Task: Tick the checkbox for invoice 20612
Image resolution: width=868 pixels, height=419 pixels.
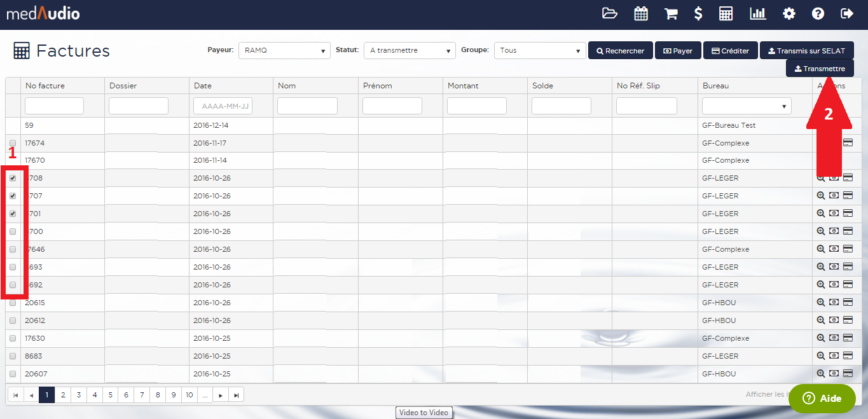Action: 13,320
